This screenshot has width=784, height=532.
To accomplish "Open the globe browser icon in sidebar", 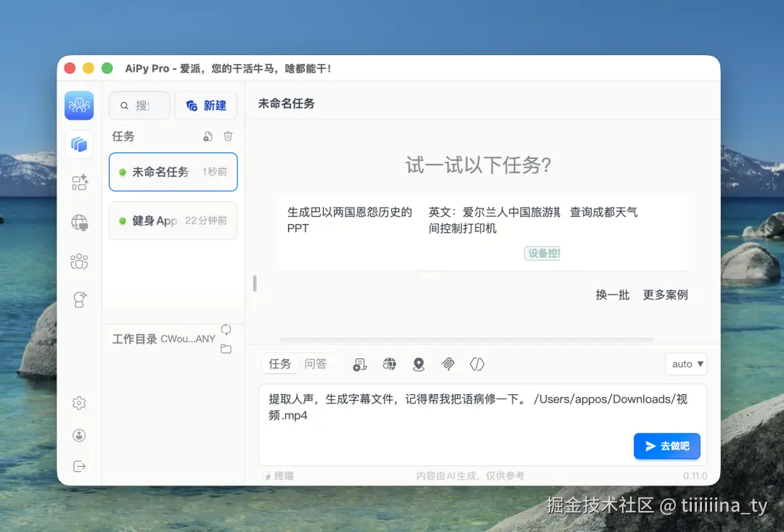I will point(79,223).
